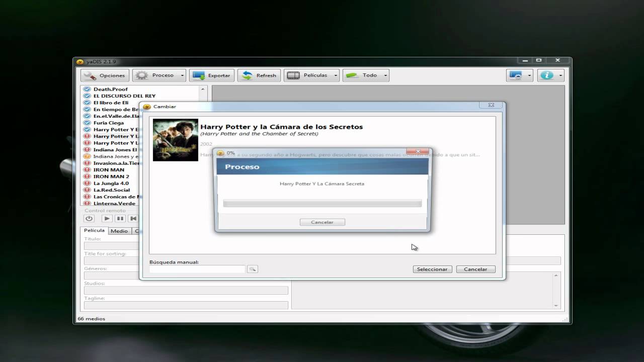Screen dimensions: 644x362
Task: Click the scroll-down arrow of the lower-right text box
Action: [556, 305]
